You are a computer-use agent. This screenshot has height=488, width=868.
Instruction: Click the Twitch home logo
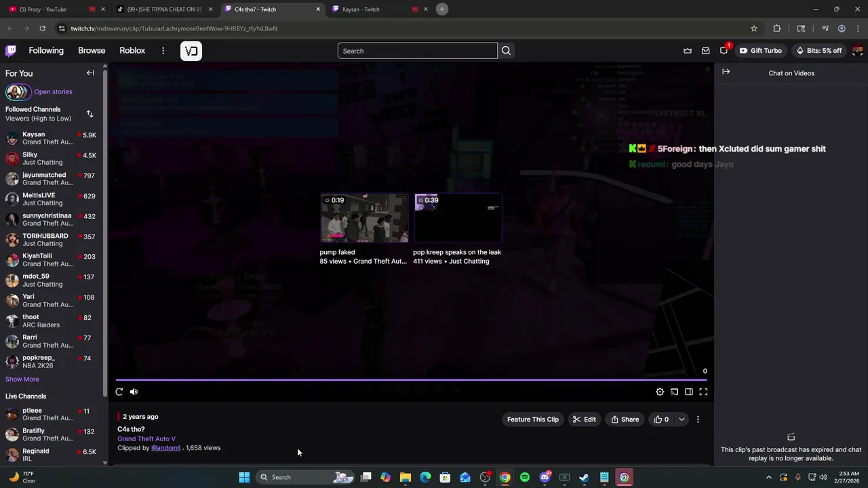pos(11,51)
